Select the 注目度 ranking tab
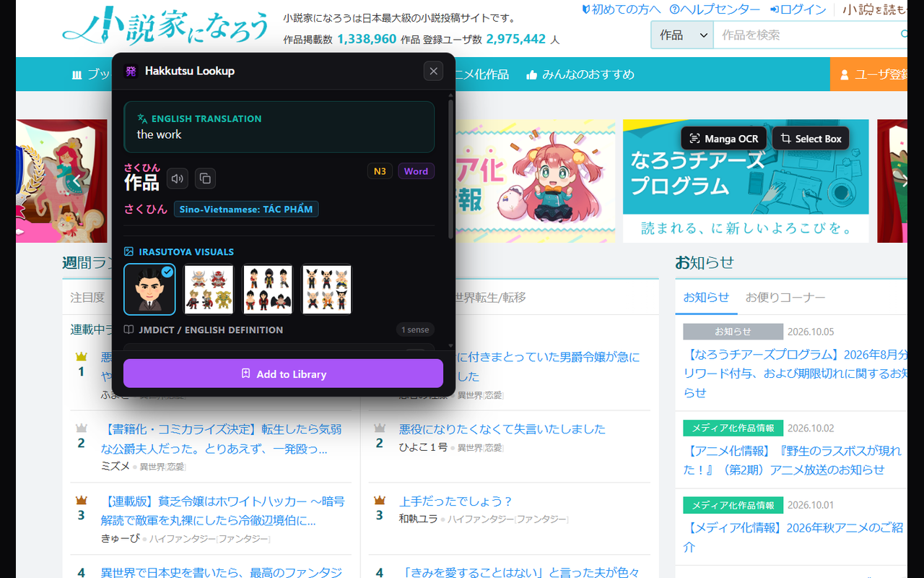 87,297
